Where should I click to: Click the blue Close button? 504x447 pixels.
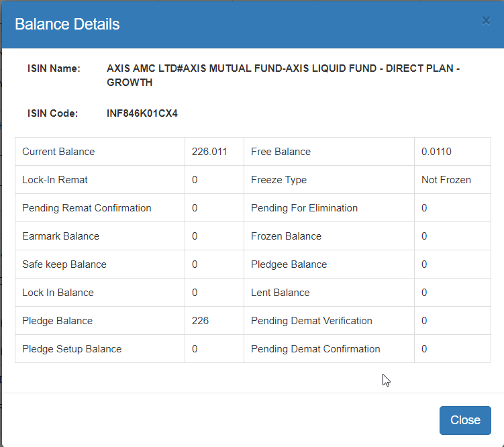coord(465,420)
